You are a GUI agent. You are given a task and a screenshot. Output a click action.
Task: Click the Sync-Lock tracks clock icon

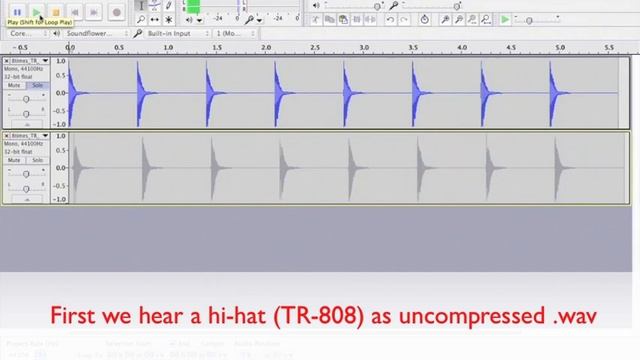424,19
